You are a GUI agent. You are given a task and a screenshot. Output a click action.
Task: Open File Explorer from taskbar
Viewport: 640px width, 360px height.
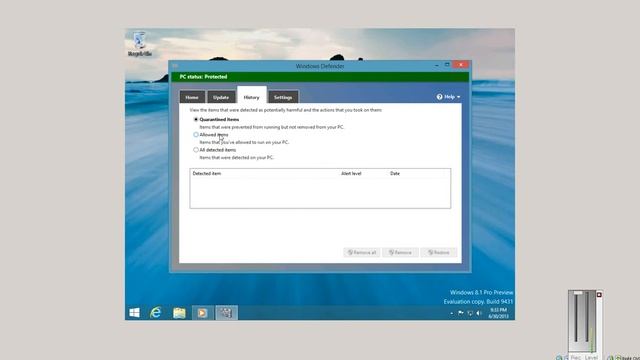pyautogui.click(x=179, y=313)
